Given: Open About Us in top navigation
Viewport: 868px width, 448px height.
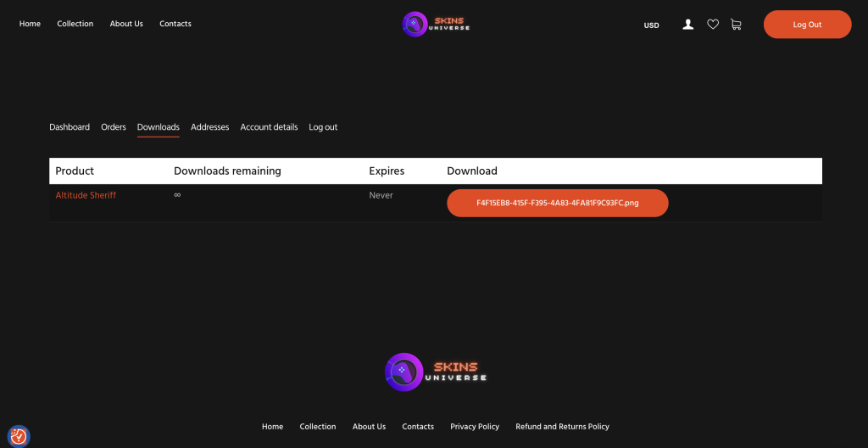Looking at the screenshot, I should click(x=126, y=24).
